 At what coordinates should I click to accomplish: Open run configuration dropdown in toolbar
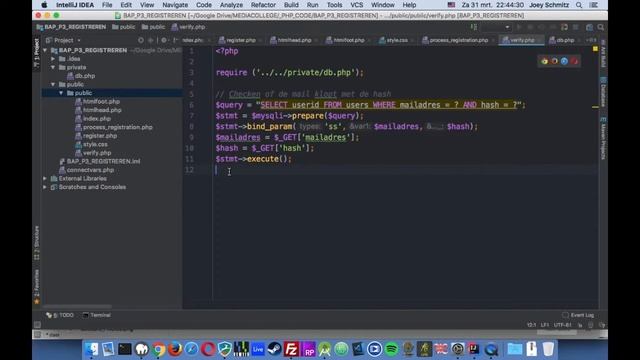coord(496,27)
